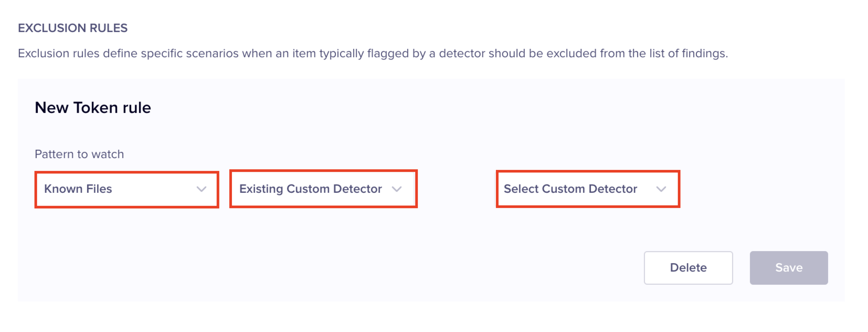Screen dimensions: 868x332
Task: Click the word 'Save' on the rule card
Action: click(788, 268)
